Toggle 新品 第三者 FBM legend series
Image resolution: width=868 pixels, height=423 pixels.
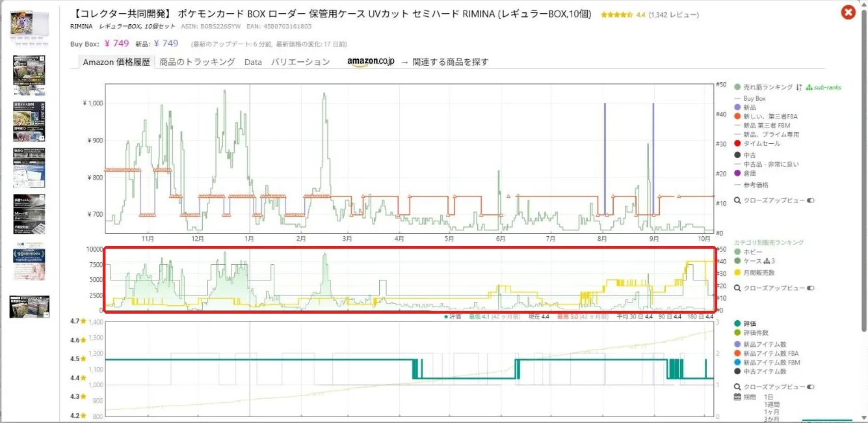pyautogui.click(x=762, y=126)
